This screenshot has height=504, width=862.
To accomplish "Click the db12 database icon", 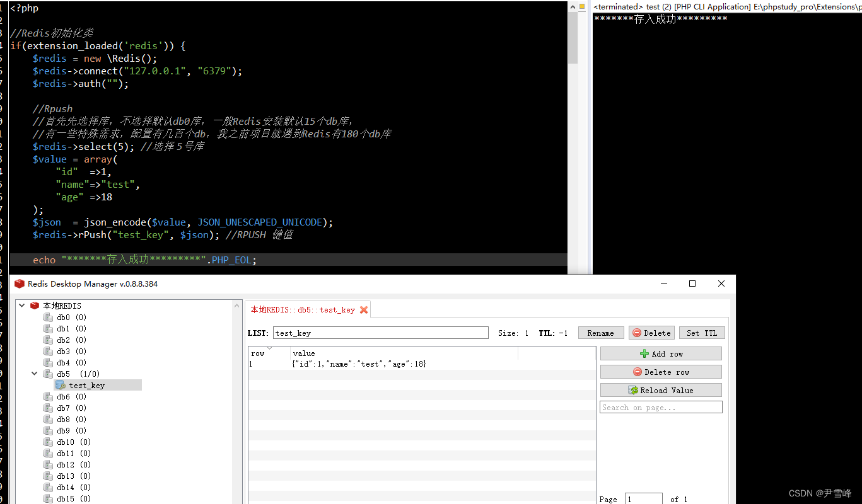I will [x=48, y=464].
